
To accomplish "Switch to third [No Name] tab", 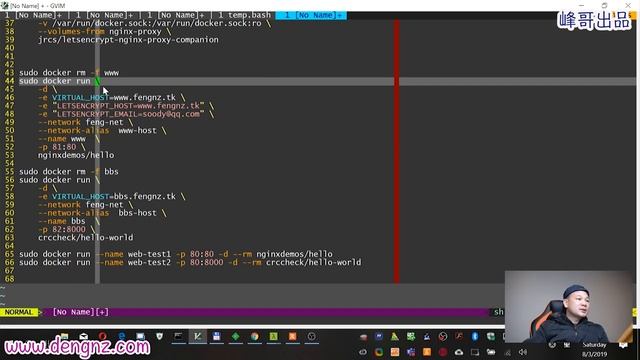I will pyautogui.click(x=176, y=15).
